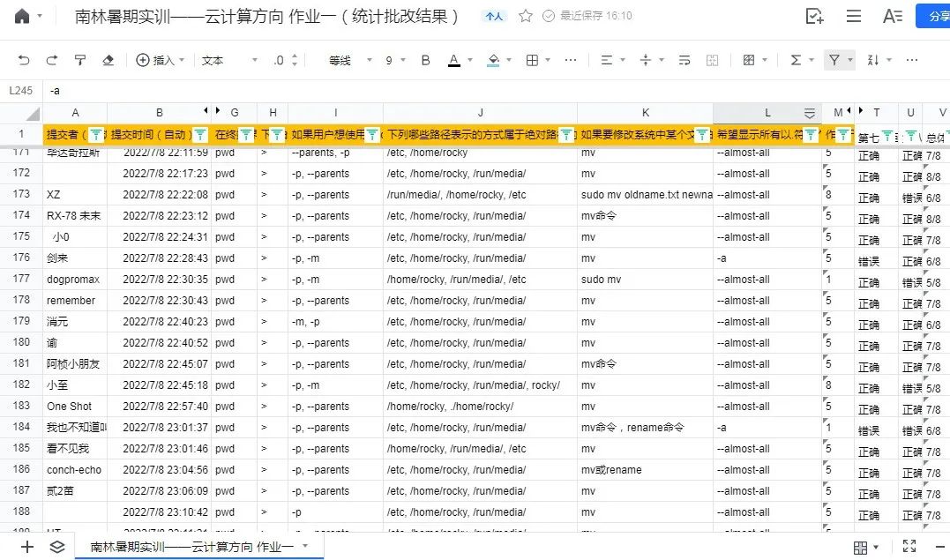Click the Name Box showing L245
Viewport: 950px width, 560px height.
pos(20,90)
